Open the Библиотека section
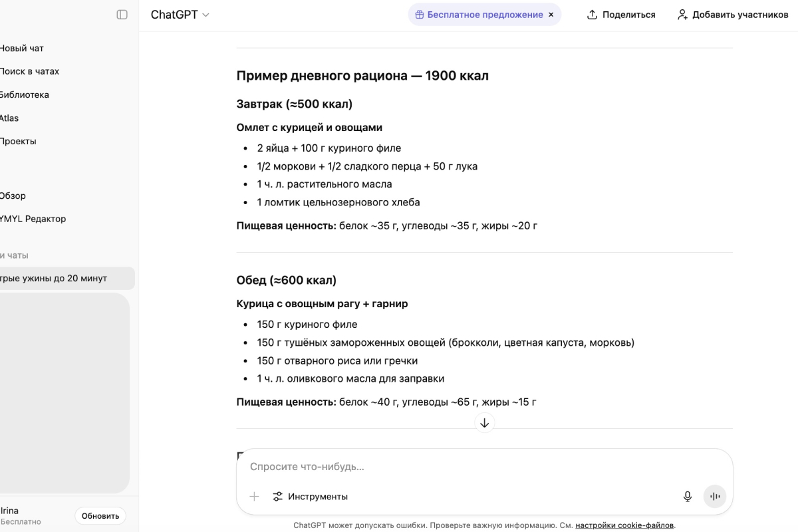The width and height of the screenshot is (798, 532). click(x=24, y=94)
